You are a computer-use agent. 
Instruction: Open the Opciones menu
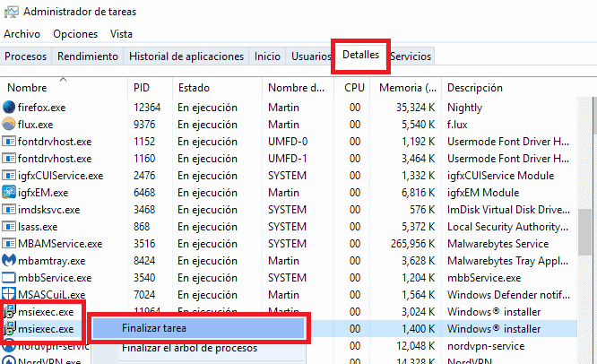[75, 34]
